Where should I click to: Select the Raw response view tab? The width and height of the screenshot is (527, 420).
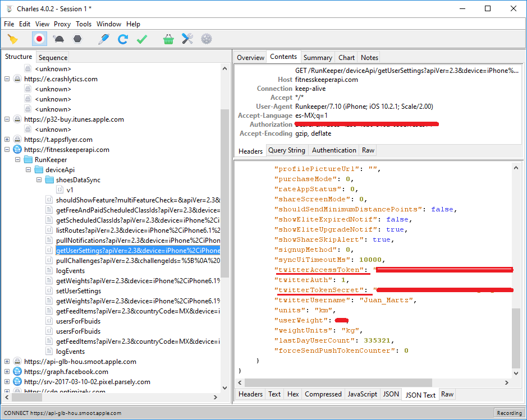[x=447, y=394]
